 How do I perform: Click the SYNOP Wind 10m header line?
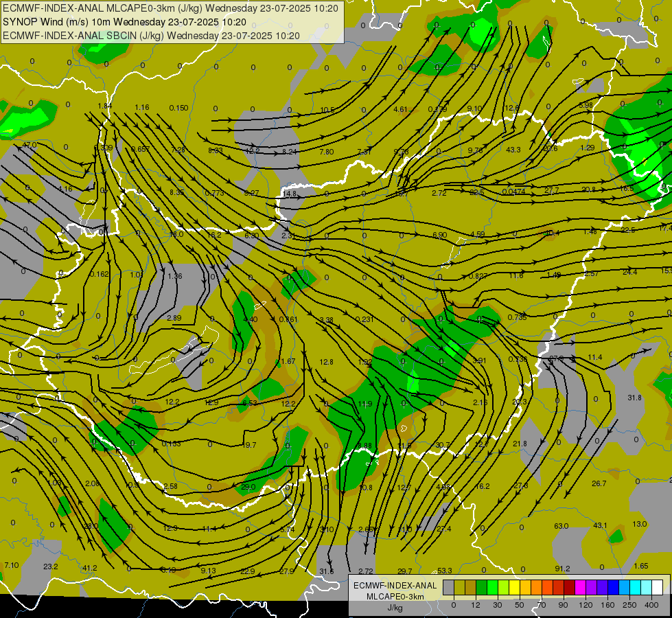(124, 22)
